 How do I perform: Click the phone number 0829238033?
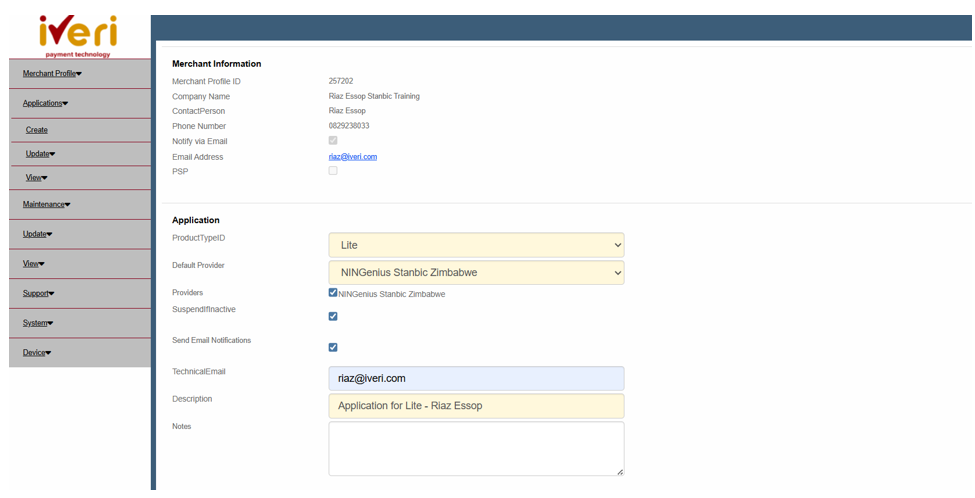[349, 126]
